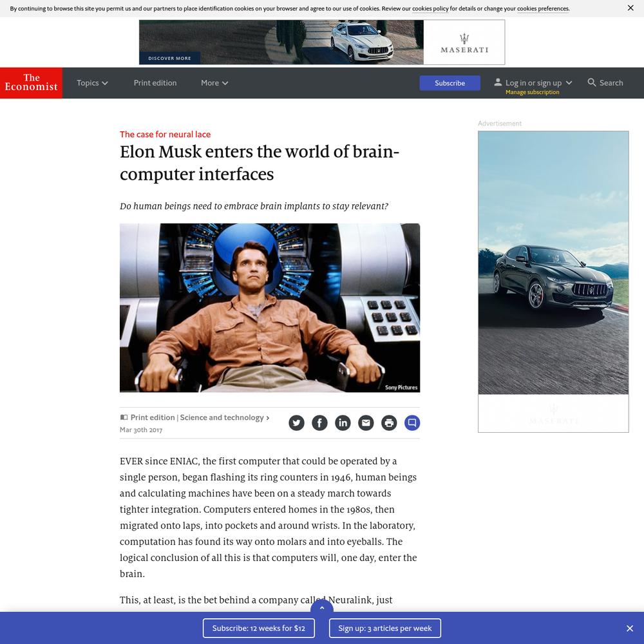The height and width of the screenshot is (644, 644).
Task: Click the article headline about Elon Musk
Action: [x=260, y=163]
